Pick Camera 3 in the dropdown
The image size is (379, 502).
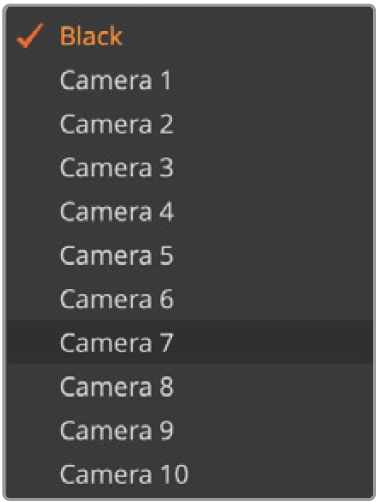[189, 167]
